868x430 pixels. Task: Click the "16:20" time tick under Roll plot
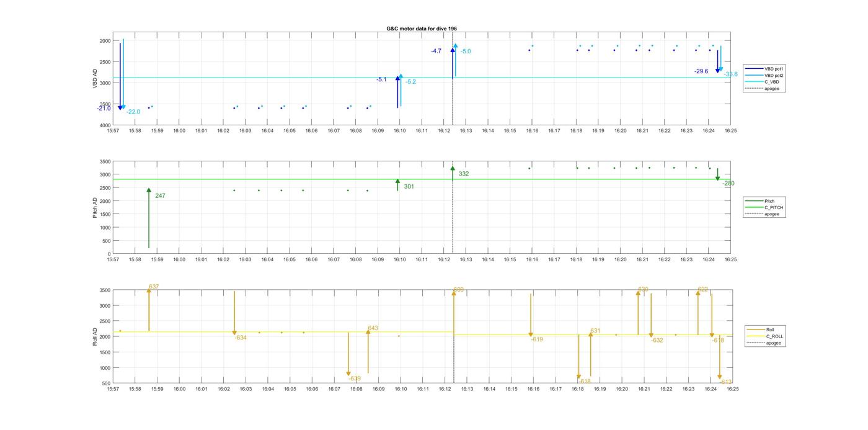622,389
